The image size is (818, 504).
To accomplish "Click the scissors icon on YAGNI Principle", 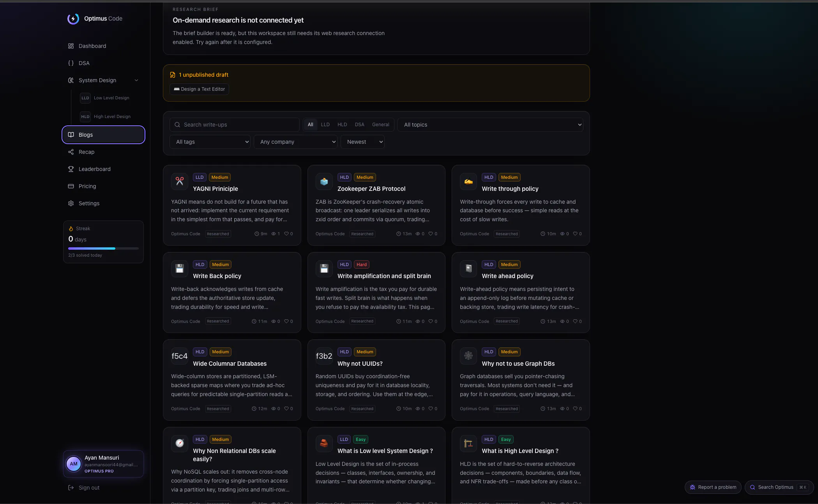I will 180,182.
